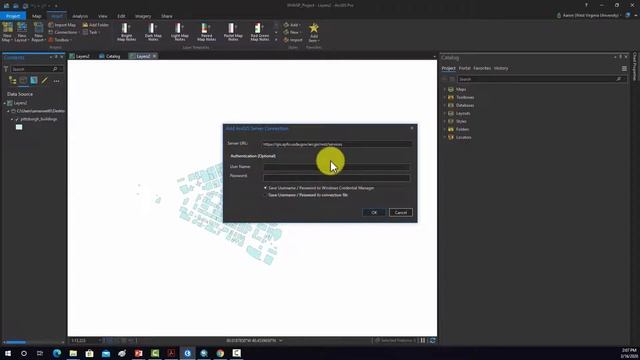The width and height of the screenshot is (640, 360).
Task: Click the refresh map button
Action: tap(432, 340)
